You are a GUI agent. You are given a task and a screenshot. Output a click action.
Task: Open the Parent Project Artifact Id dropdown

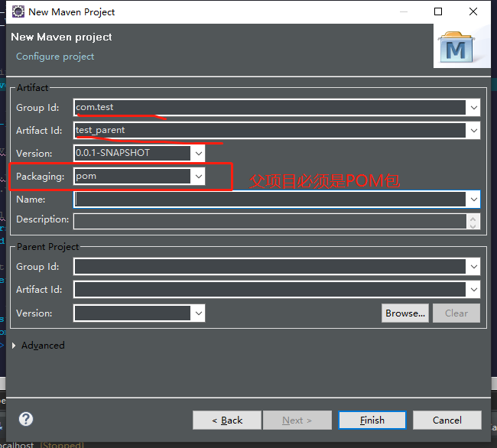point(473,289)
